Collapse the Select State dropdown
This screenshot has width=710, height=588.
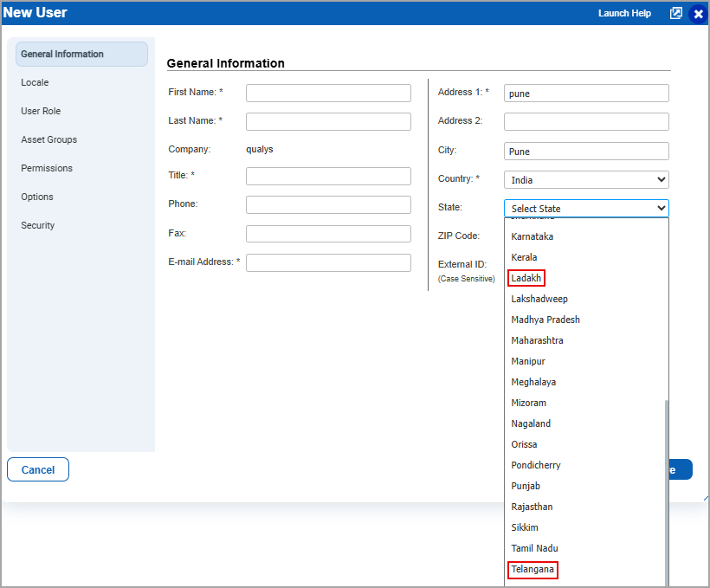coord(586,209)
